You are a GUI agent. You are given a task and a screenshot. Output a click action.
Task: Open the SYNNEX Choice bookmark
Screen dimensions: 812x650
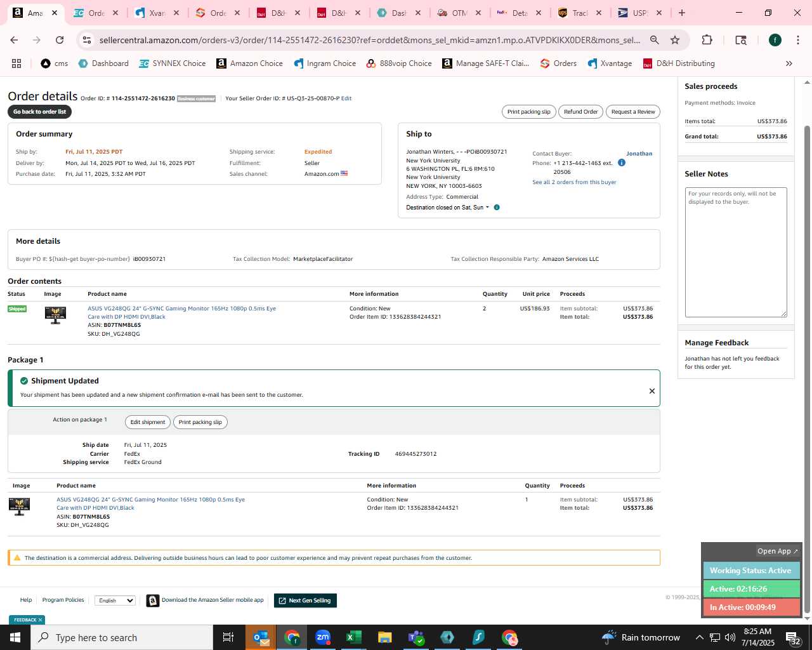(173, 63)
